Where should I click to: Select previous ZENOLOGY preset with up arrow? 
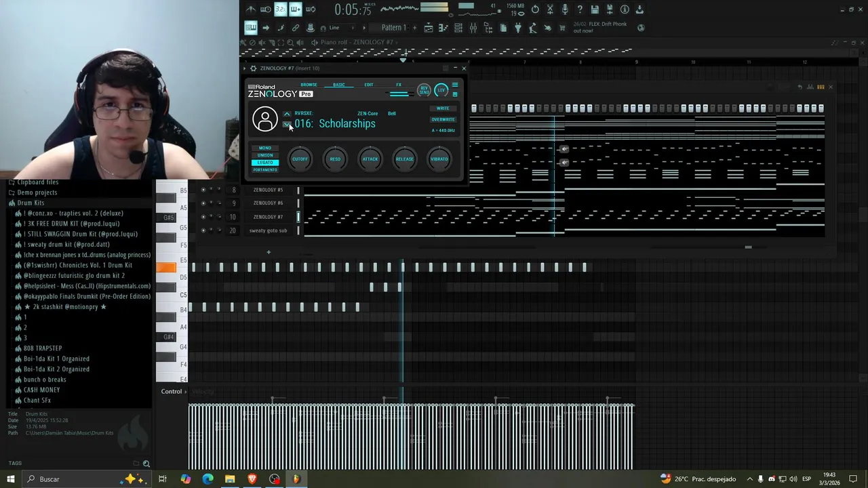point(287,114)
